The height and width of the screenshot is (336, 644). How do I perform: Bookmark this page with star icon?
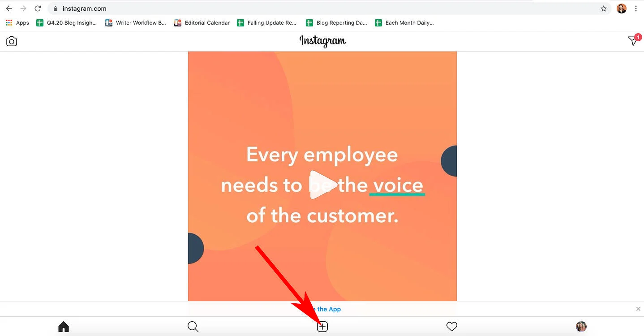click(x=604, y=9)
